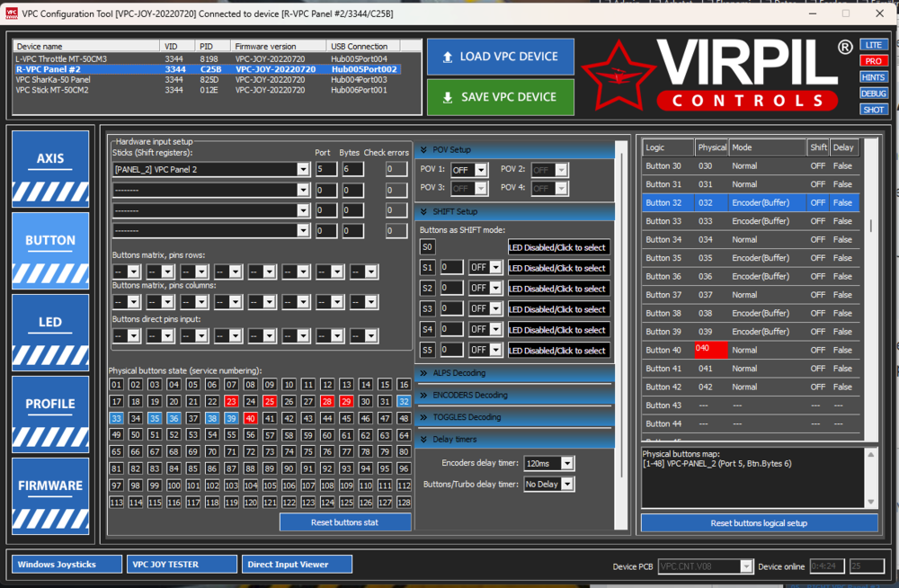
Task: Open Windows Joysticks panel
Action: [67, 564]
